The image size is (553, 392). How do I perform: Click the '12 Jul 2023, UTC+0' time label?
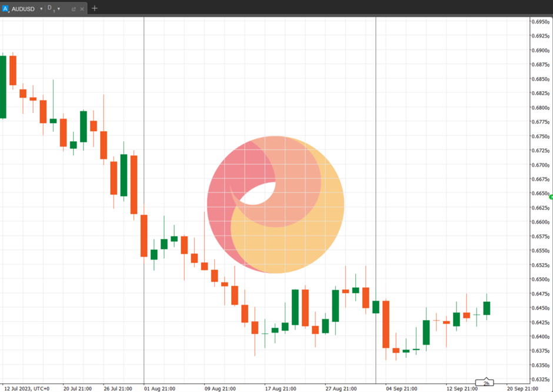(27, 388)
